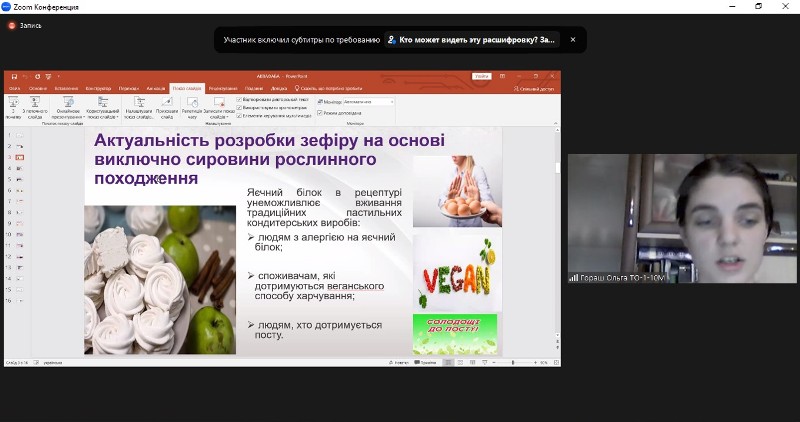Image resolution: width=800 pixels, height=422 pixels.
Task: Open the Файл tab in PowerPoint
Action: click(14, 89)
